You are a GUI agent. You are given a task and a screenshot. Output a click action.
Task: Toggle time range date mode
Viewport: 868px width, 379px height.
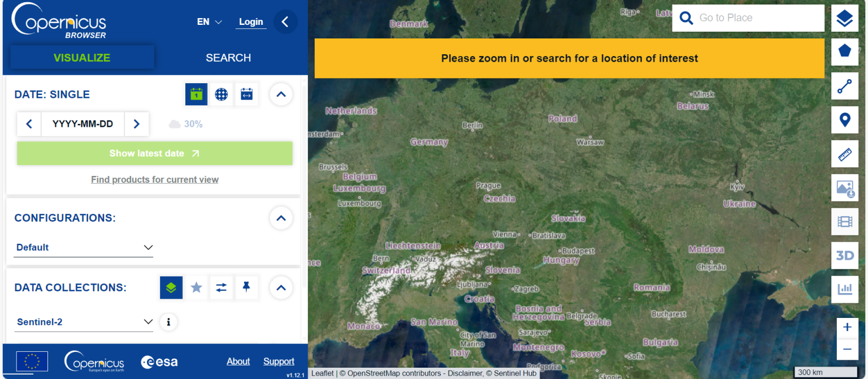point(246,94)
